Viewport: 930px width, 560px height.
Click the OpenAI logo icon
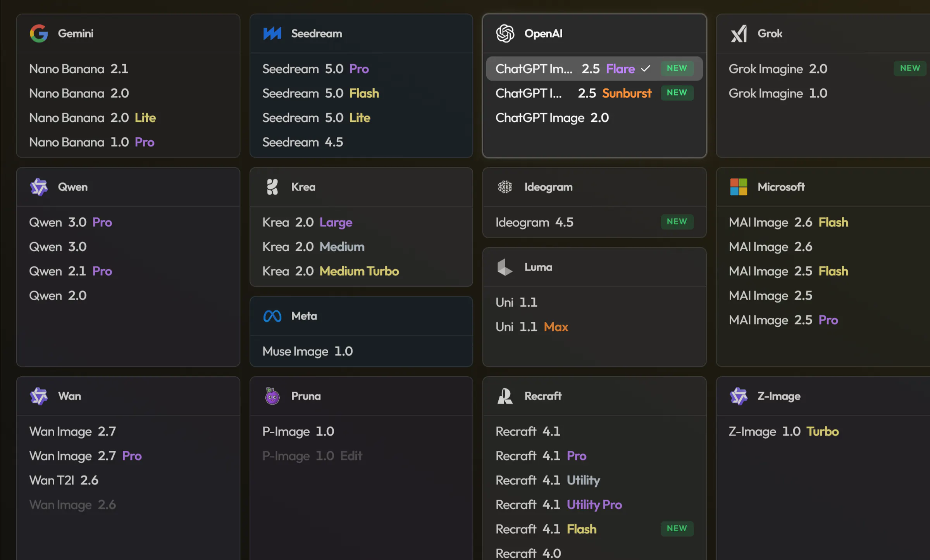(505, 33)
